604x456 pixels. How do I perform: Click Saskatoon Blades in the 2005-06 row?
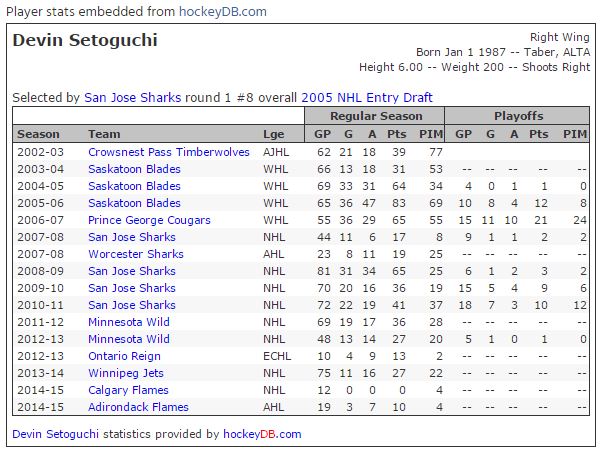tap(134, 203)
